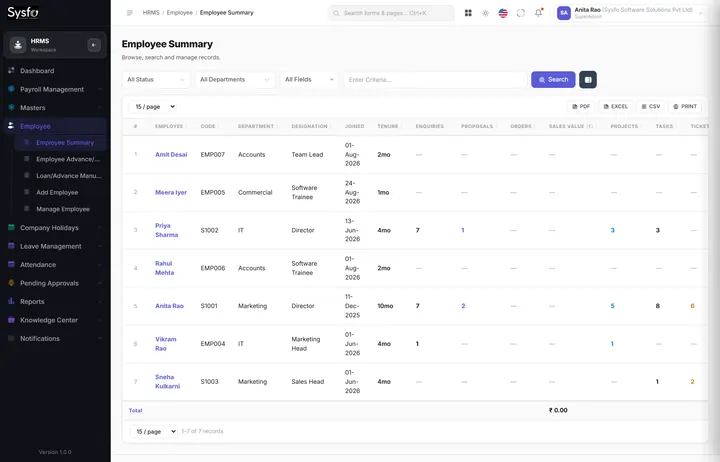This screenshot has width=720, height=462.
Task: Open bottom 15 / page selector
Action: (x=153, y=431)
